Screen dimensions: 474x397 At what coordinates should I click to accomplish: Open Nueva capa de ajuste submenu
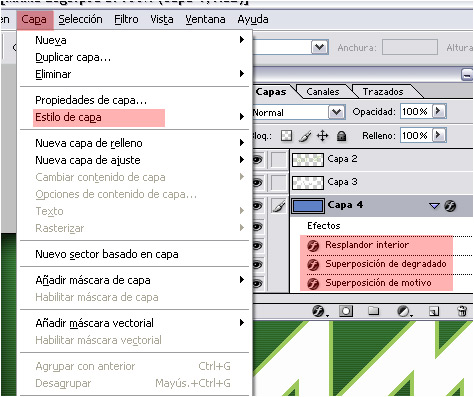(x=135, y=160)
